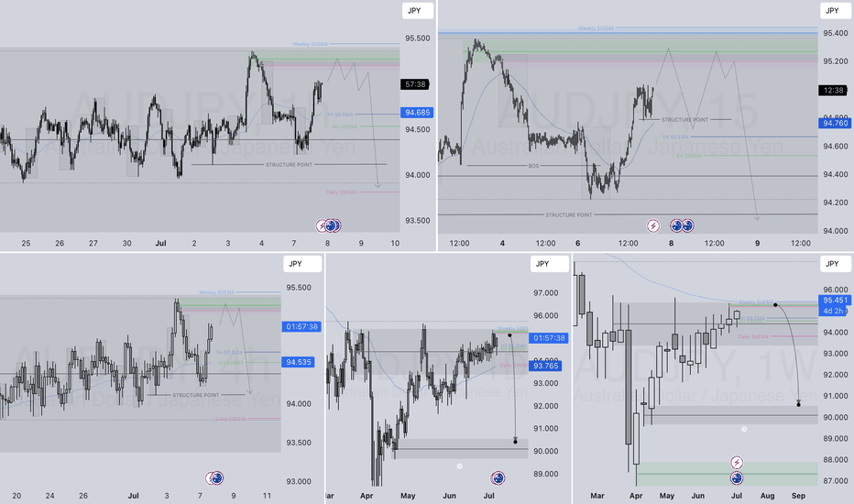Screen dimensions: 854x504
Task: Select the STRUCTURE POINT label on 4h chart
Action: (195, 395)
